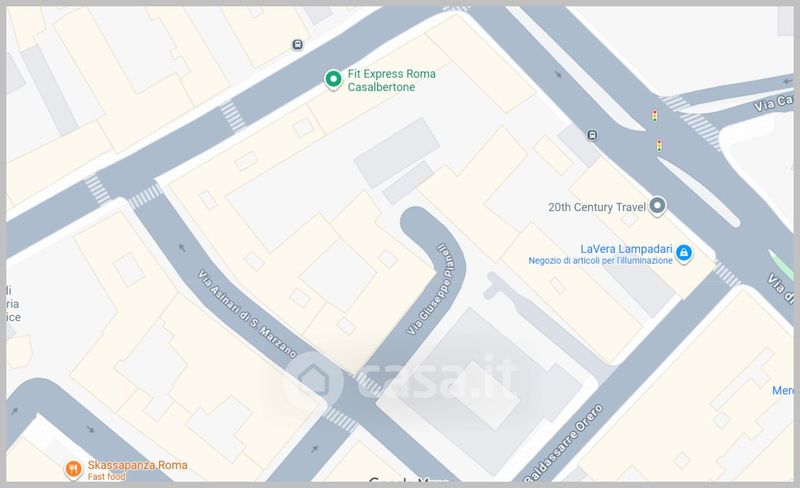The height and width of the screenshot is (488, 800).
Task: Select the 20th Century Travel gray pin
Action: tap(657, 206)
